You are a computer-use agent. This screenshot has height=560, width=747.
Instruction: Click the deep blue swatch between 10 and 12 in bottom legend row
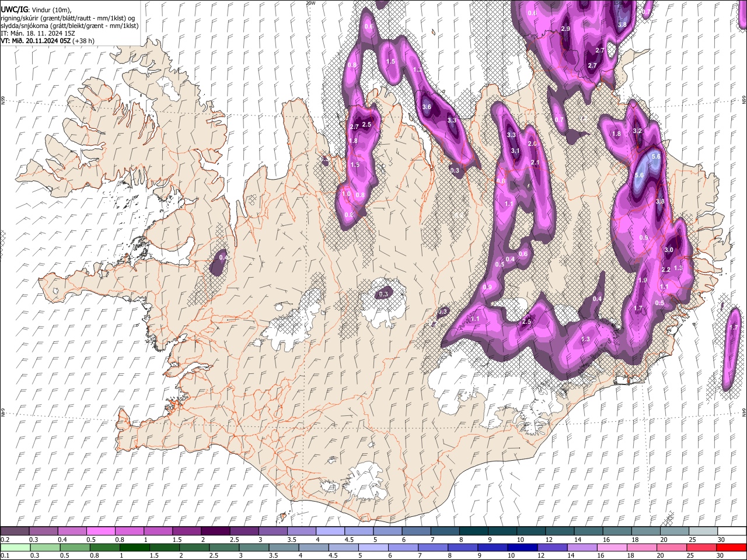pyautogui.click(x=522, y=547)
